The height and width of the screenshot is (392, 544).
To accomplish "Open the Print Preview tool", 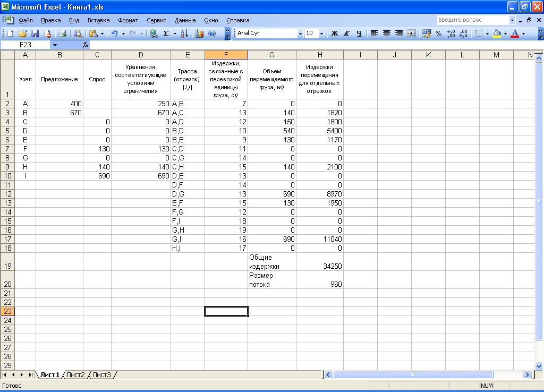I will click(x=78, y=33).
